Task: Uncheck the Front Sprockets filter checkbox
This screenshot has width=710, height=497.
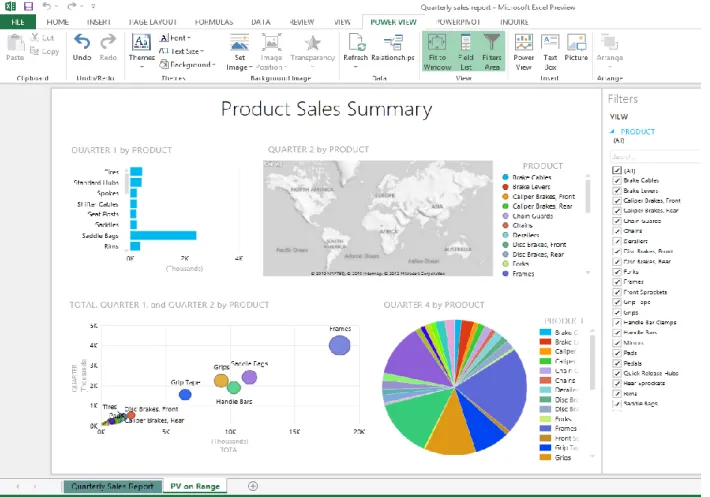Action: [616, 292]
